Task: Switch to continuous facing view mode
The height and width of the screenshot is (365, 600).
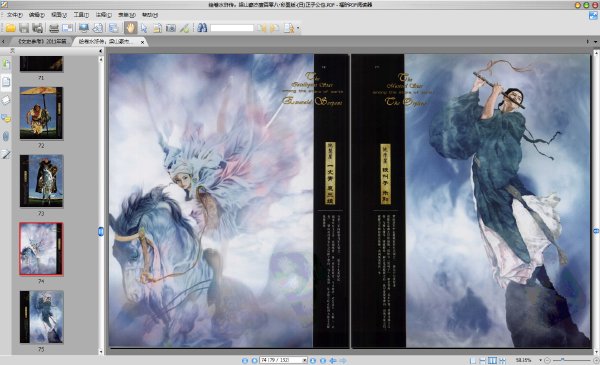Action: pos(502,360)
